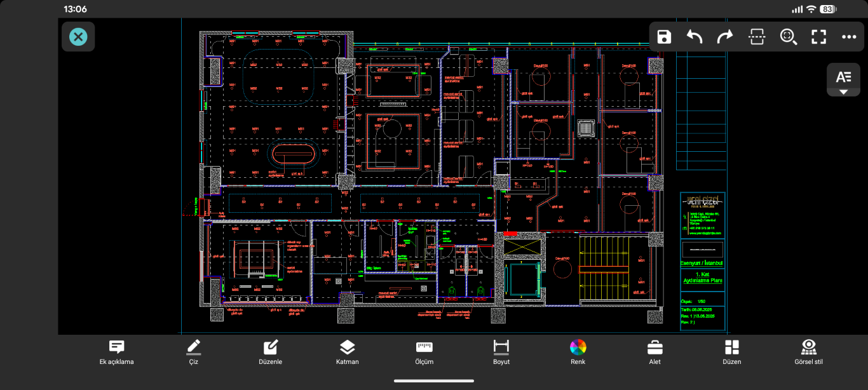This screenshot has width=868, height=390.
Task: Enter fullscreen mode with the corner-brackets icon
Action: point(818,37)
